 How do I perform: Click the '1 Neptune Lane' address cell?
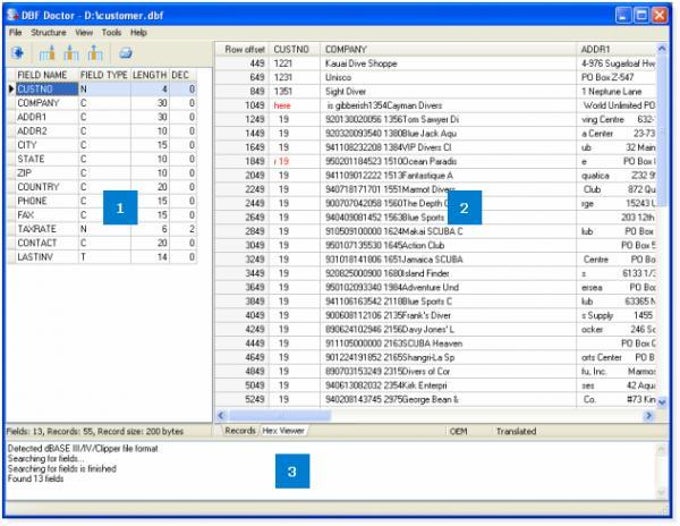(617, 91)
